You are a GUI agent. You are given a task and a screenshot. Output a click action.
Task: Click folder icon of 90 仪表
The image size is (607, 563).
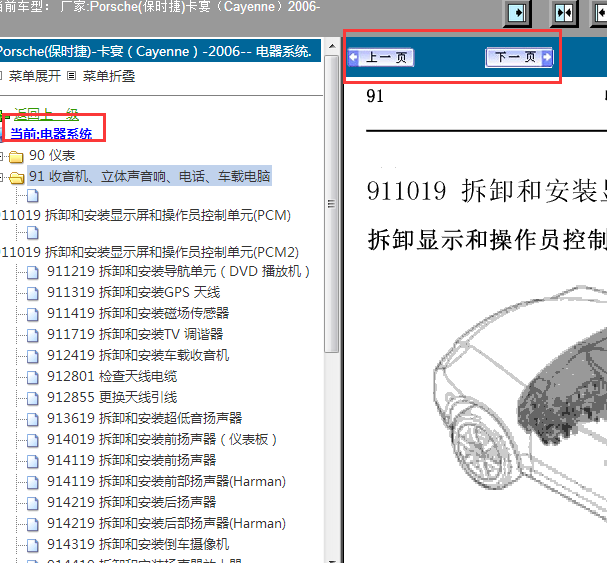[16, 156]
